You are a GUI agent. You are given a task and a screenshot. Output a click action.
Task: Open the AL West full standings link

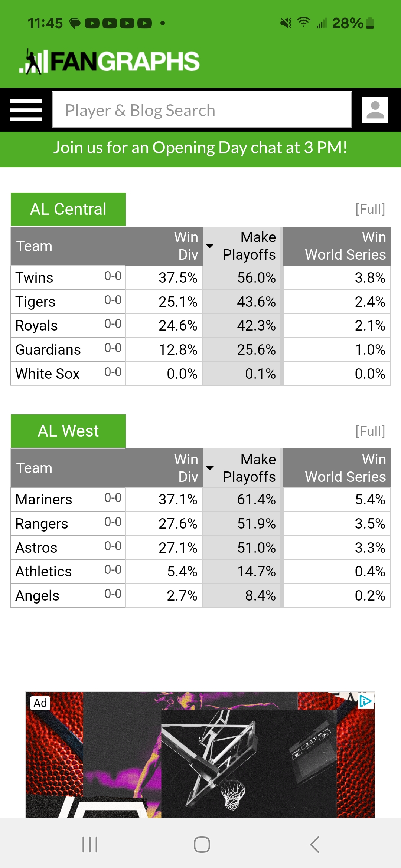pos(370,431)
